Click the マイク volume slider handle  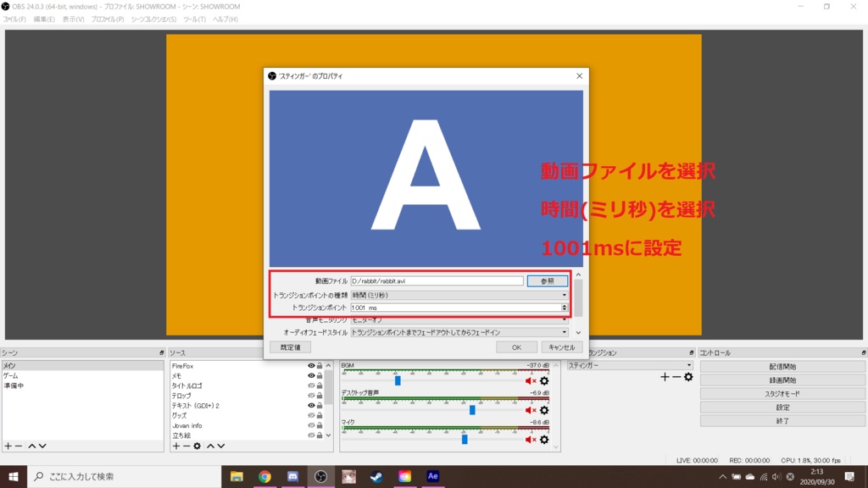tap(464, 440)
